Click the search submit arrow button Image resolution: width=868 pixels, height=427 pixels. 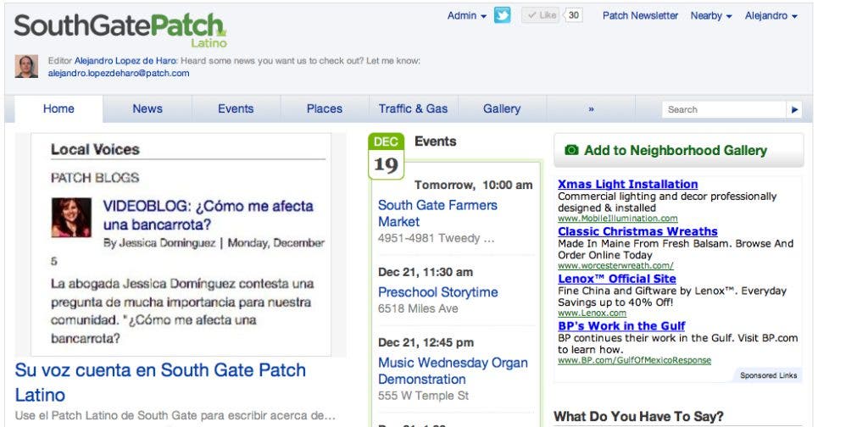794,109
